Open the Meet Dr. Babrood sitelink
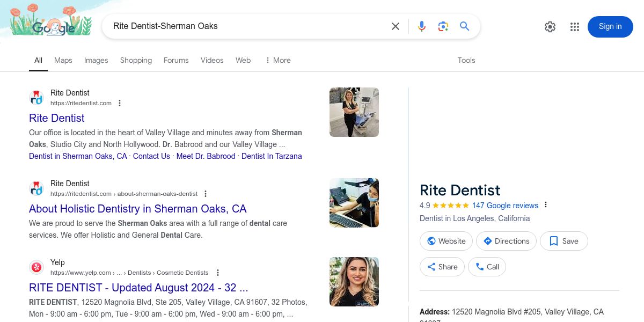Screen dimensions: 644x322 206,156
